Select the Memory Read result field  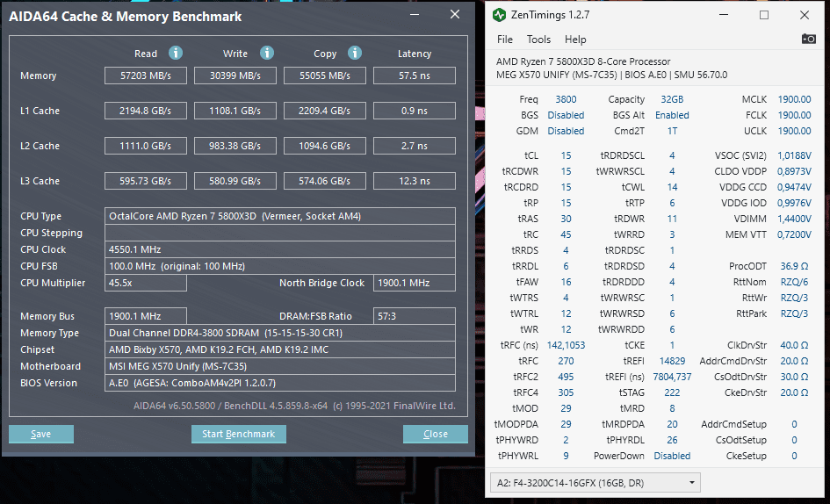point(146,76)
